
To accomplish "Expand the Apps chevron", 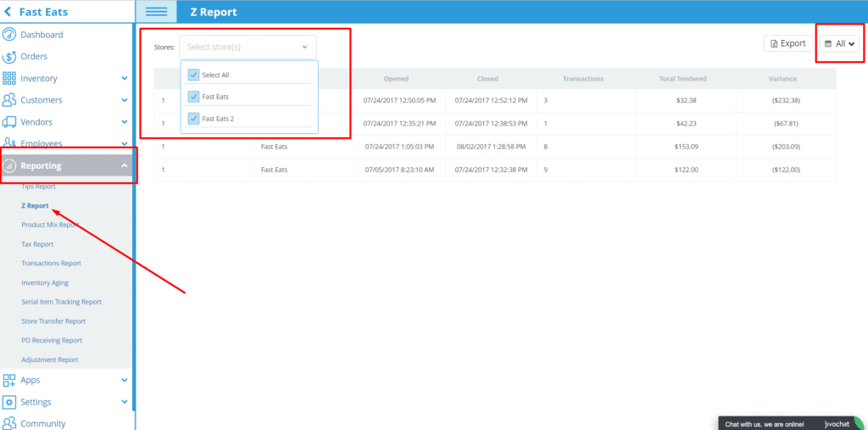I will coord(125,380).
